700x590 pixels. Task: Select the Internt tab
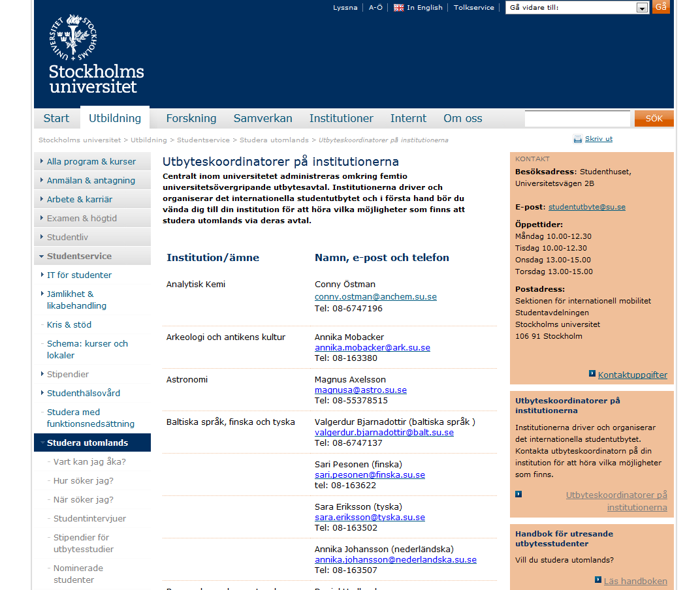pyautogui.click(x=408, y=118)
